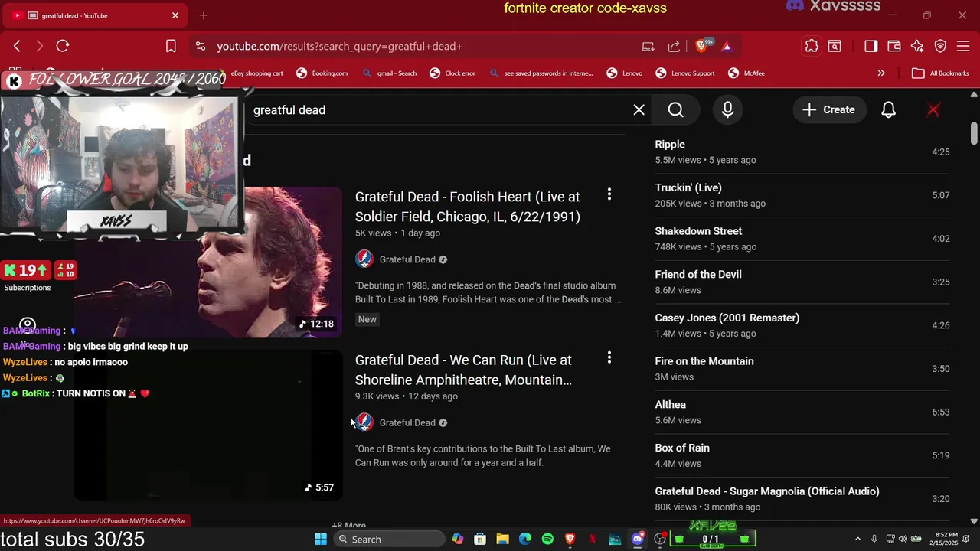Click the page vertical scrollbar
The height and width of the screenshot is (551, 980).
[974, 134]
